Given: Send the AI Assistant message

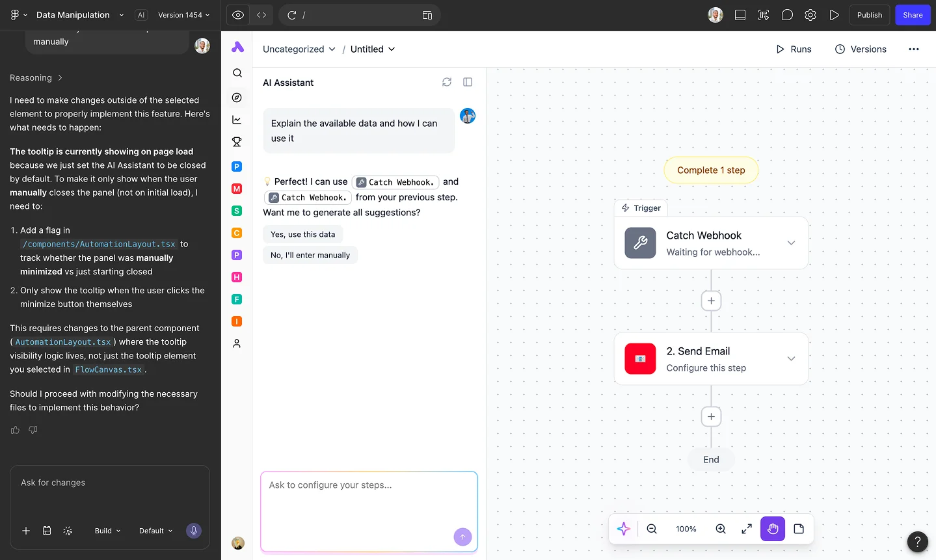Looking at the screenshot, I should tap(462, 537).
